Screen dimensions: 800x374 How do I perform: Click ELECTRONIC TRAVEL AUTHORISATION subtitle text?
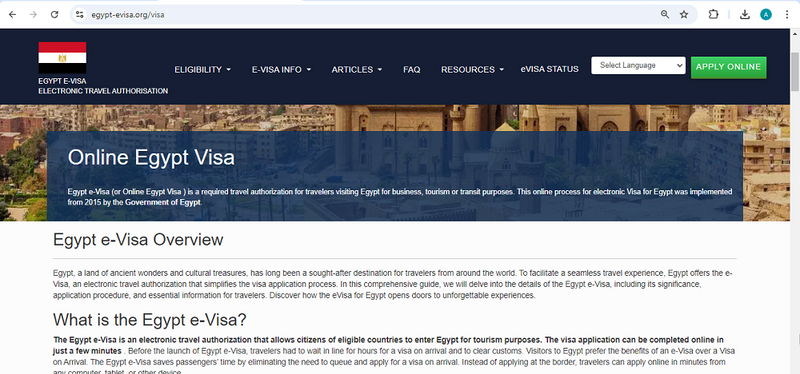point(103,91)
